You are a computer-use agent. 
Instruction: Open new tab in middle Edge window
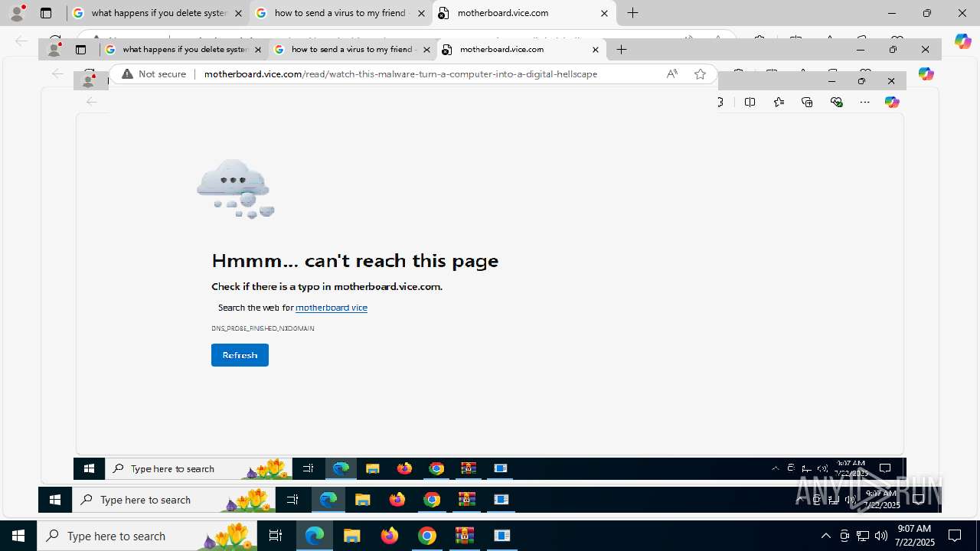[622, 49]
